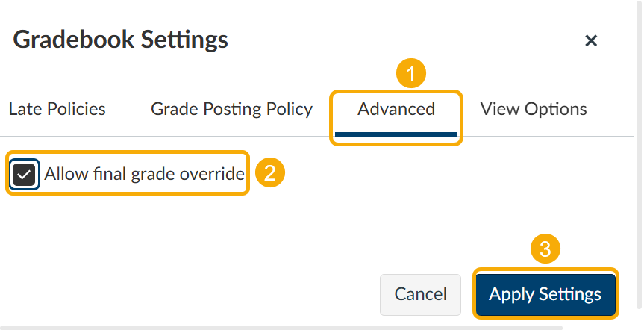Select the Advanced tab
This screenshot has width=644, height=330.
coord(396,109)
